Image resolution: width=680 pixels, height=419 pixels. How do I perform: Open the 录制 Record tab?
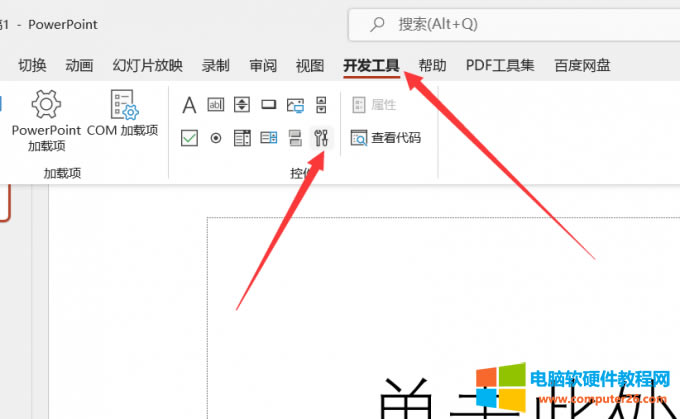[x=216, y=65]
